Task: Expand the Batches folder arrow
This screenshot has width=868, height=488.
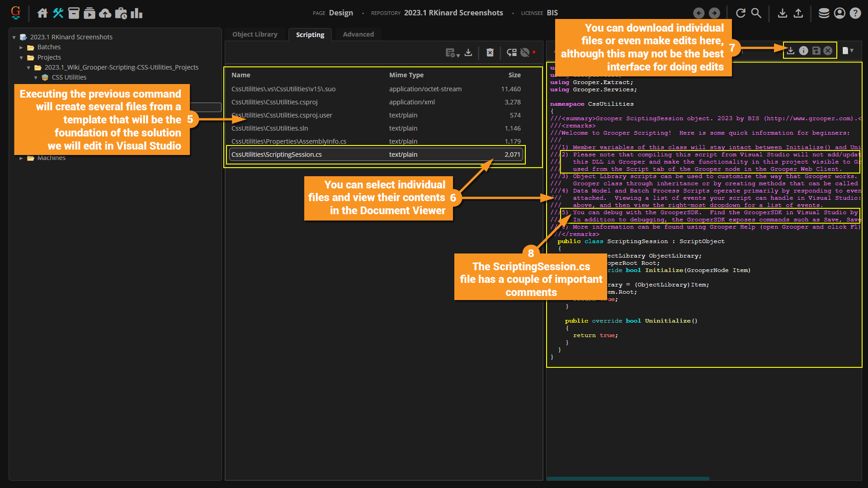Action: coord(21,47)
